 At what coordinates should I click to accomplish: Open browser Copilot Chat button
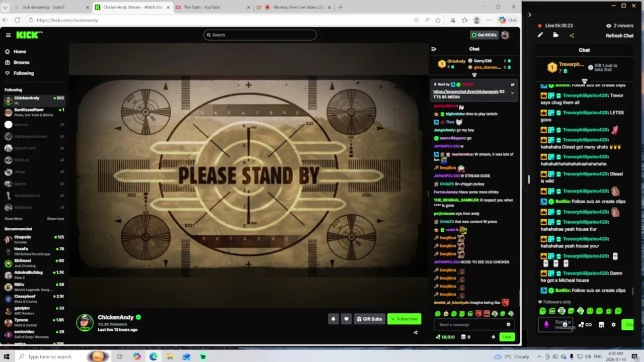click(x=508, y=20)
